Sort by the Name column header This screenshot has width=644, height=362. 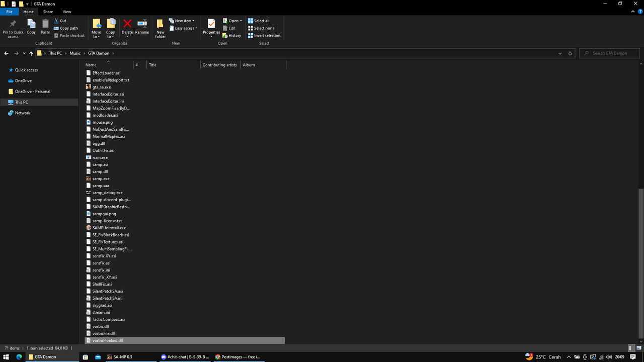click(108, 65)
